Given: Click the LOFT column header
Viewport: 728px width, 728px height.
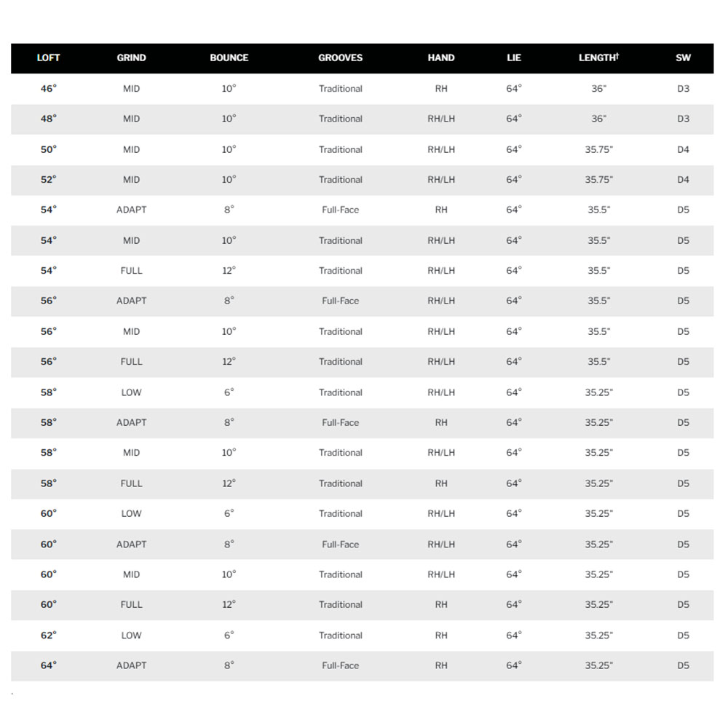Looking at the screenshot, I should [x=48, y=58].
